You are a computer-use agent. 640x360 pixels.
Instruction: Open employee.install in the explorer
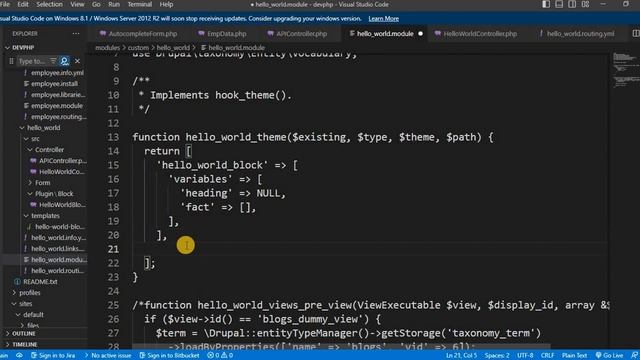[x=54, y=84]
